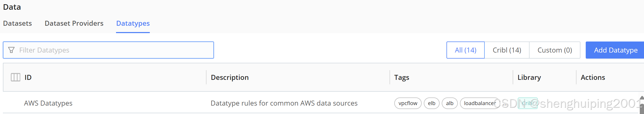Click the alb tag pill
This screenshot has width=644, height=114.
pos(449,103)
